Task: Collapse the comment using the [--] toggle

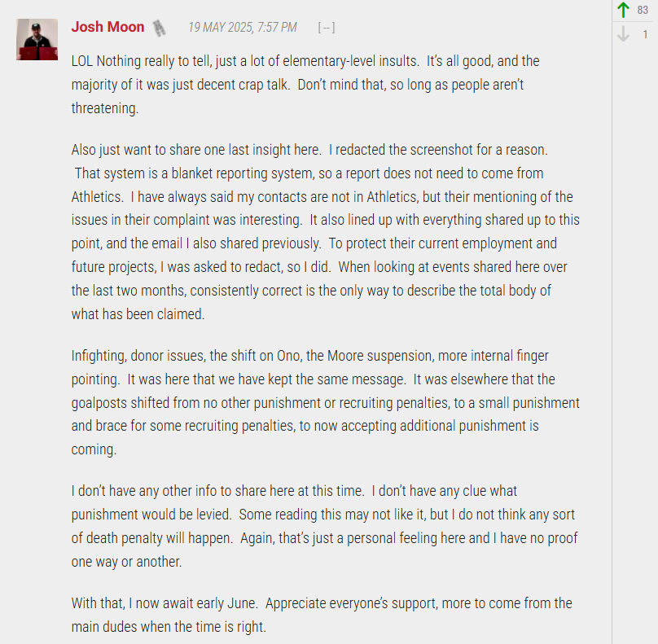Action: pos(327,28)
